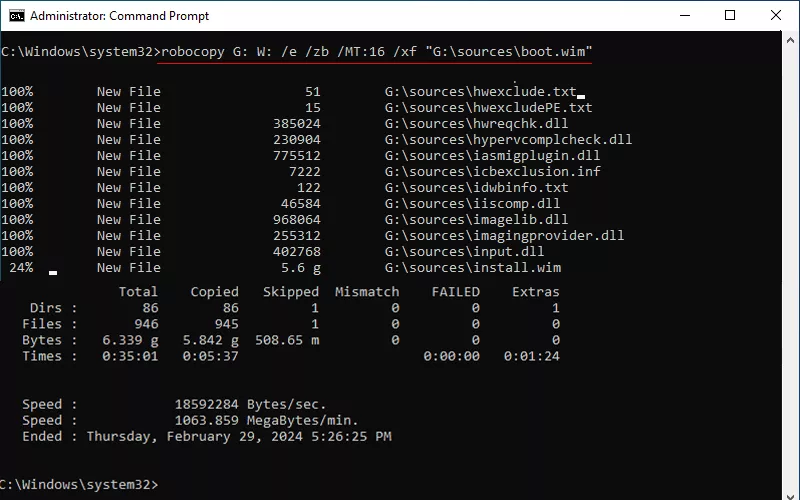Click the Ended timestamp line
The image size is (800, 500).
206,436
